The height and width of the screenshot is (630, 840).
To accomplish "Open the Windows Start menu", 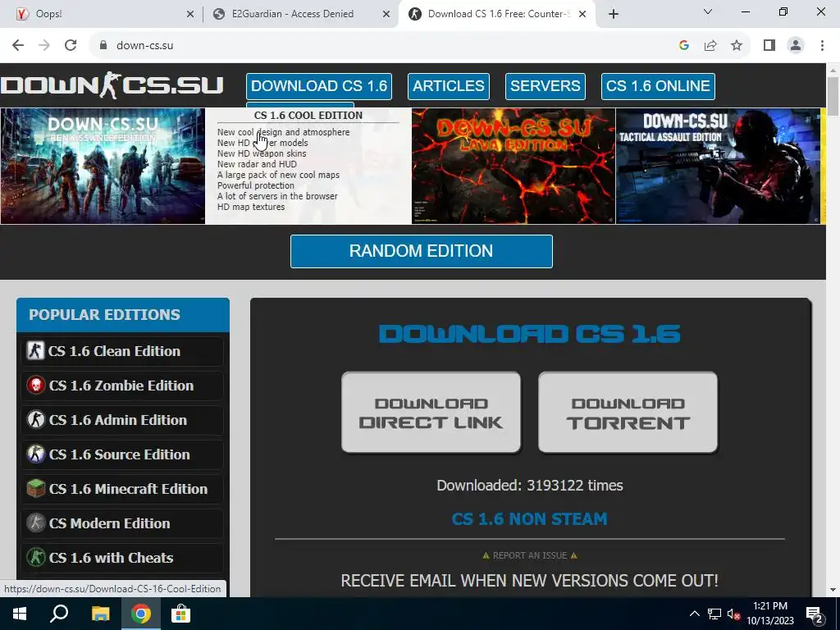I will [x=20, y=614].
